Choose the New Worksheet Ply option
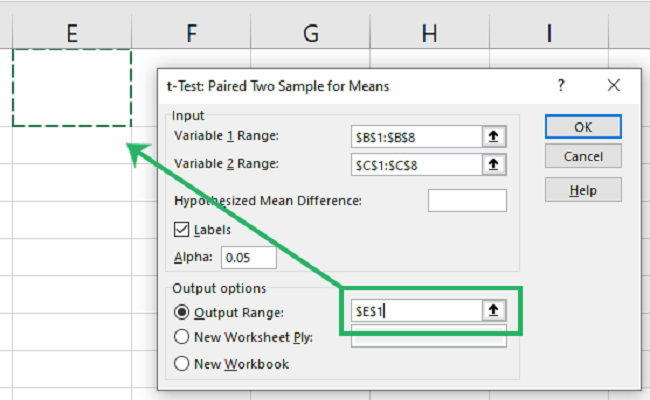Screen dimensions: 650x400 pyautogui.click(x=182, y=337)
